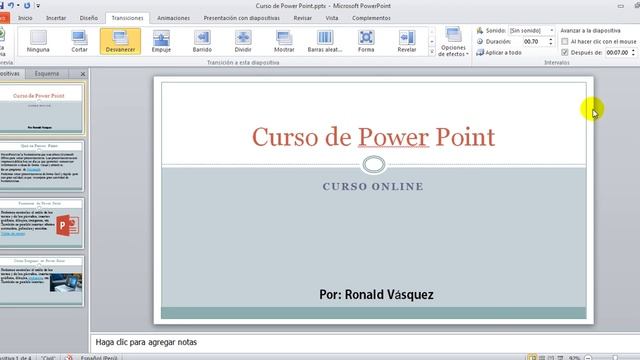Apply the Dividir transition

point(243,41)
